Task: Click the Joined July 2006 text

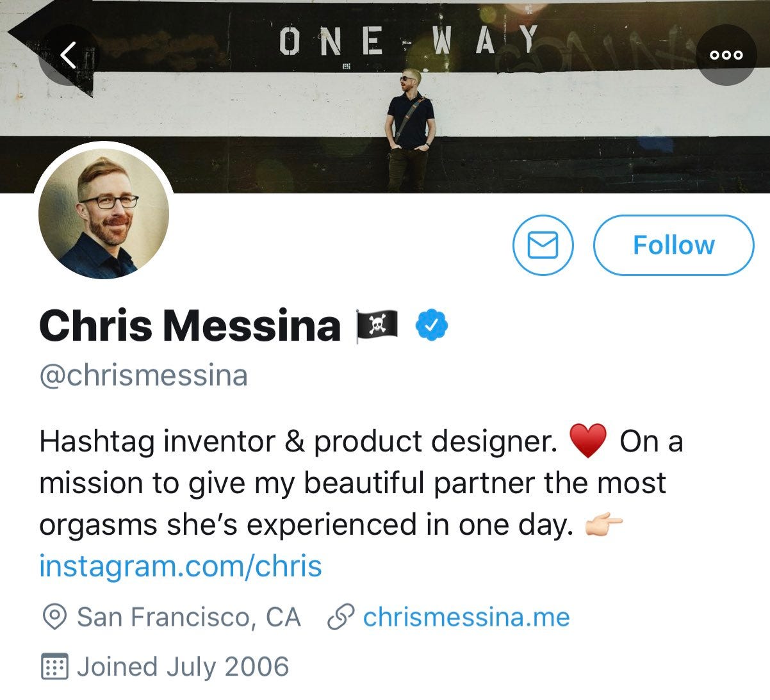Action: click(x=183, y=666)
